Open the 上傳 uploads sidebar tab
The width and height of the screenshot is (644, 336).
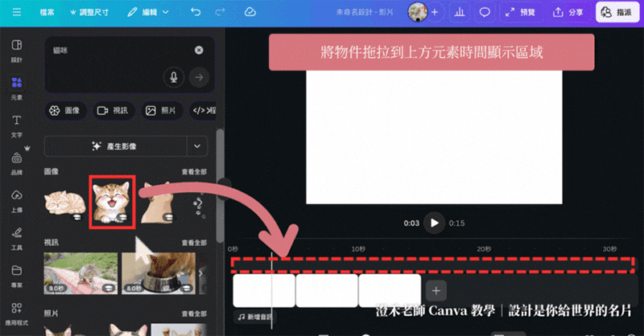[x=16, y=201]
